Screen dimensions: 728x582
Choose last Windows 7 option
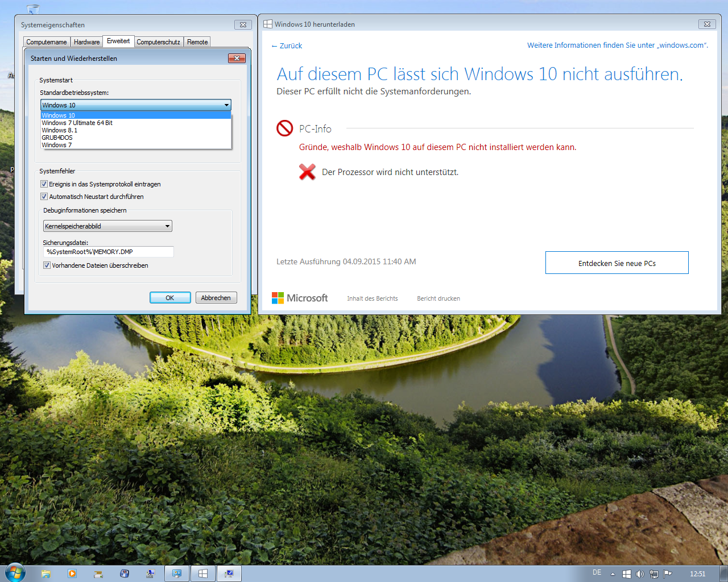click(135, 145)
